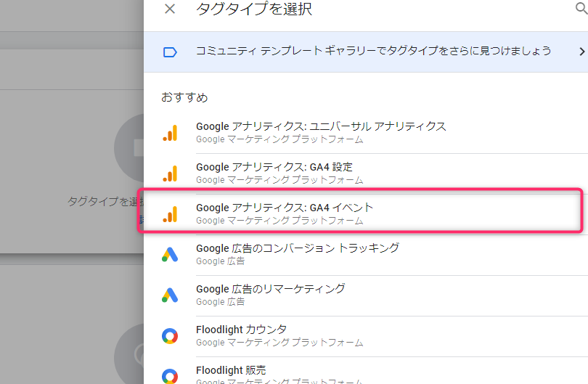Image resolution: width=588 pixels, height=384 pixels.
Task: Click the Floodlight カウンタ ring icon
Action: [170, 336]
